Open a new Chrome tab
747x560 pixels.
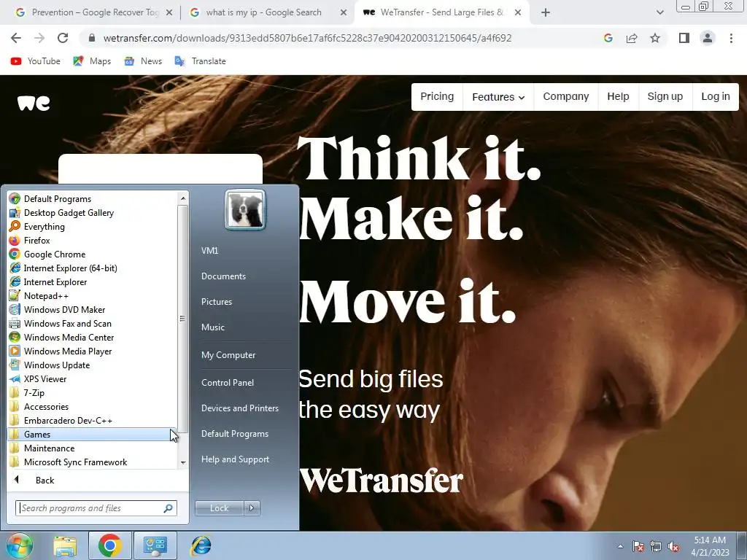click(546, 12)
